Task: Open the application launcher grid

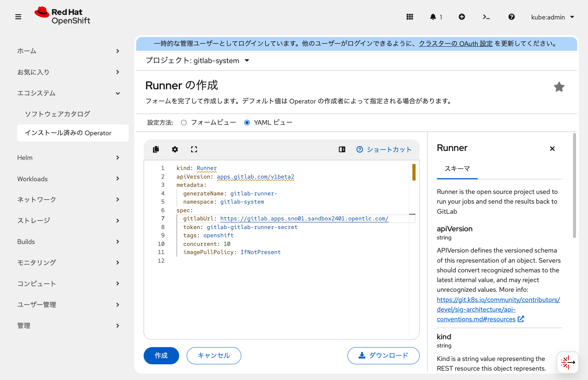Action: click(410, 17)
